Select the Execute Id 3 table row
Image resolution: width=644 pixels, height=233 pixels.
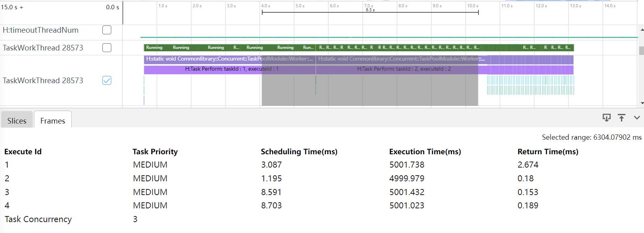7,192
